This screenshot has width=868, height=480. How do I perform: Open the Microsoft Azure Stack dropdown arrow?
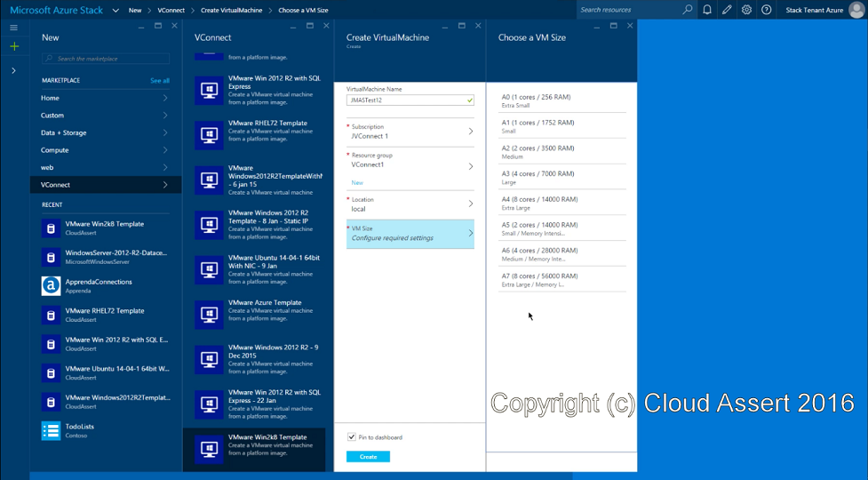click(115, 11)
